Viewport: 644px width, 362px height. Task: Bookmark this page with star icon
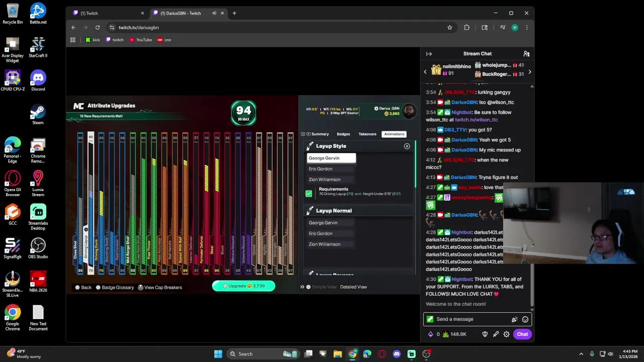pyautogui.click(x=450, y=28)
